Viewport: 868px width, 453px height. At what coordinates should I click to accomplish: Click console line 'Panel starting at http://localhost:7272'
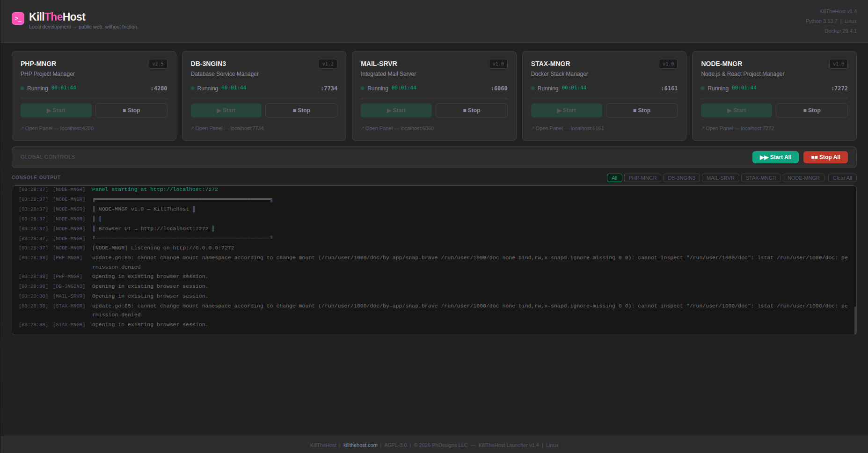coord(155,190)
